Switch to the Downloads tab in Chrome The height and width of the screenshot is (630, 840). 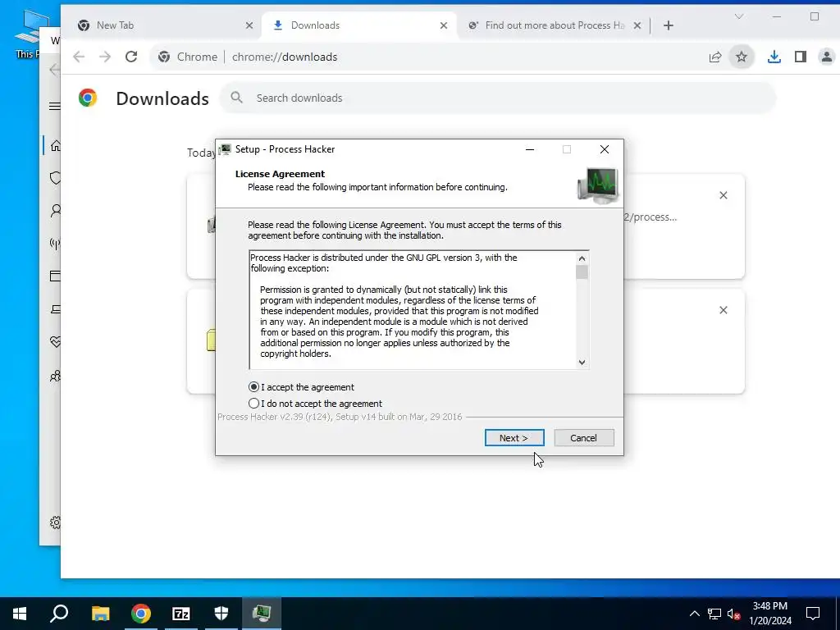coord(359,25)
